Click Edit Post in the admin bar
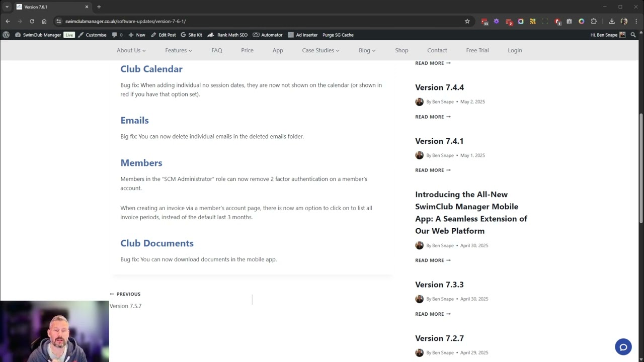Screen dimensions: 644x362 pos(164,35)
